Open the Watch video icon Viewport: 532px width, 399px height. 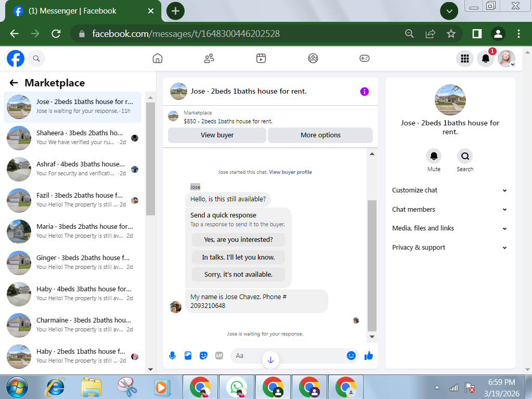click(261, 58)
